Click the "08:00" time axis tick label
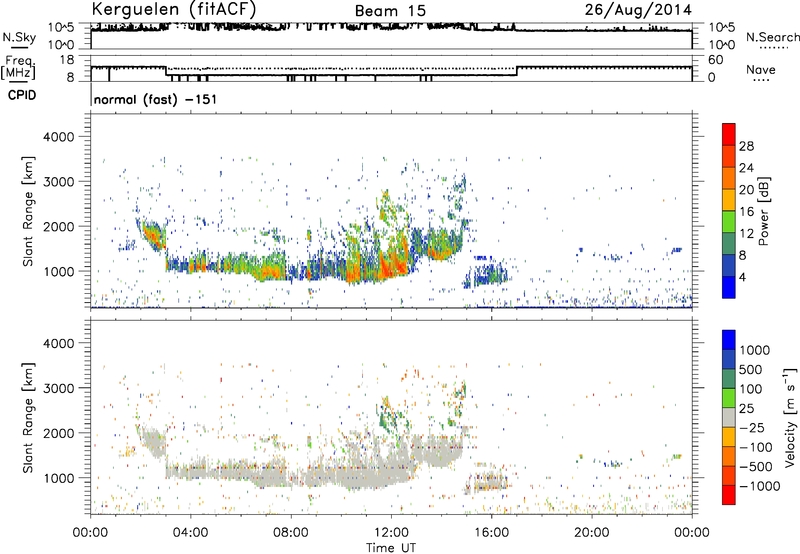This screenshot has width=800, height=554. 291,533
